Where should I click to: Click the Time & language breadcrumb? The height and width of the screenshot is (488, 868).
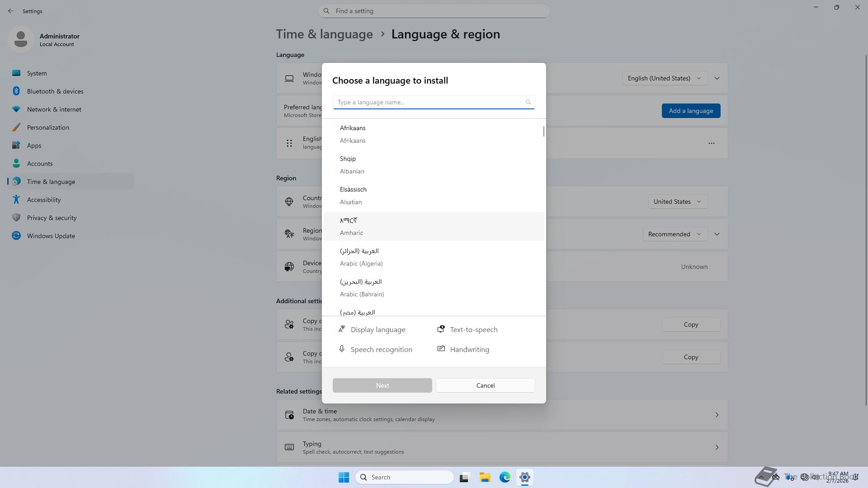click(x=324, y=34)
